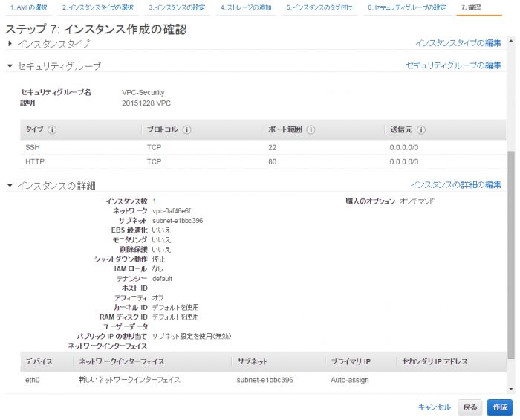
Task: Click description value 20151228 VPC
Action: click(x=146, y=103)
